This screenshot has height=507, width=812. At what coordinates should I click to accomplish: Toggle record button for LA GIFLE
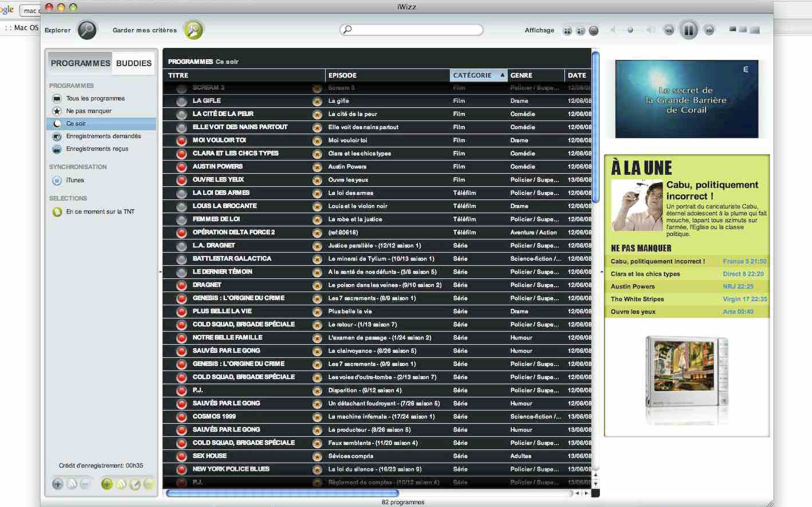pyautogui.click(x=182, y=101)
